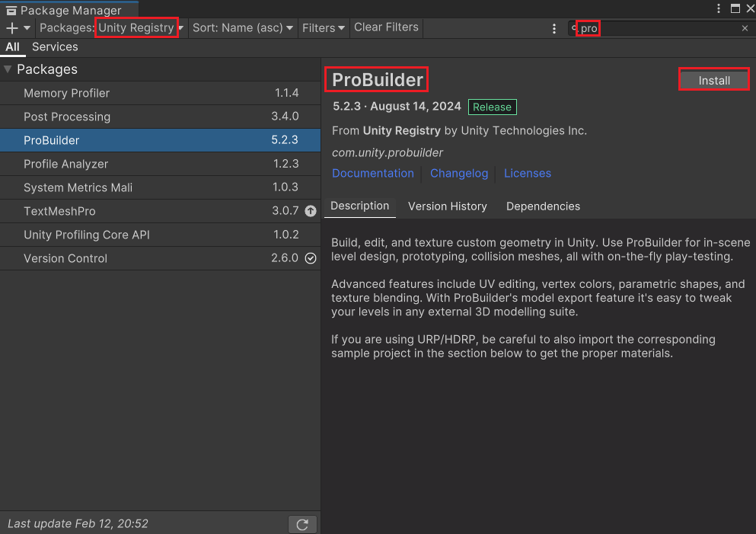This screenshot has height=534, width=756.
Task: Click the plus add package icon
Action: [x=11, y=28]
